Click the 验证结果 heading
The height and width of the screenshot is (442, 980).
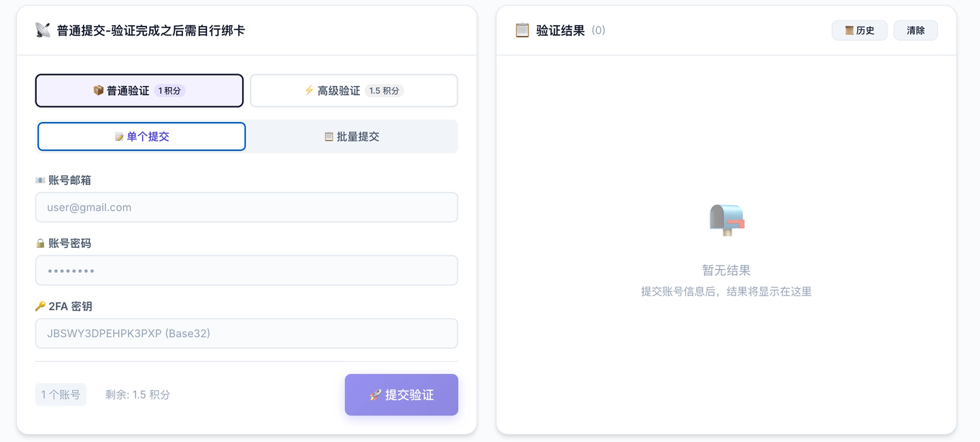pyautogui.click(x=560, y=31)
